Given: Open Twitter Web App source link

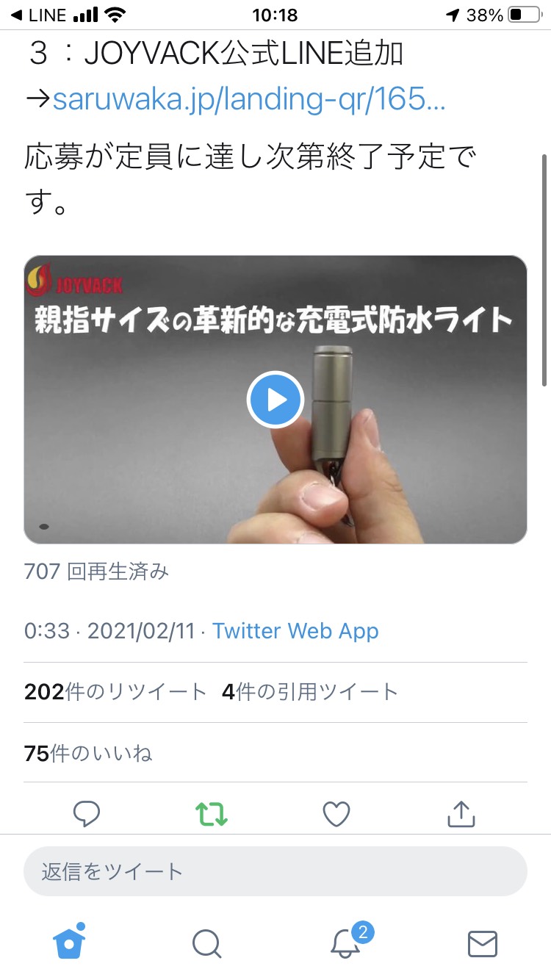Looking at the screenshot, I should pyautogui.click(x=295, y=631).
